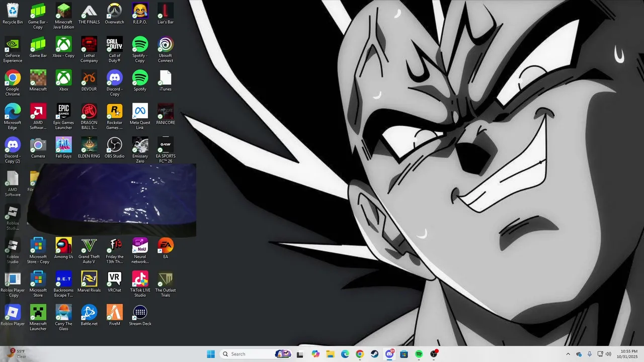This screenshot has width=644, height=362.
Task: Open the R.E.P.O. game icon
Action: click(140, 14)
